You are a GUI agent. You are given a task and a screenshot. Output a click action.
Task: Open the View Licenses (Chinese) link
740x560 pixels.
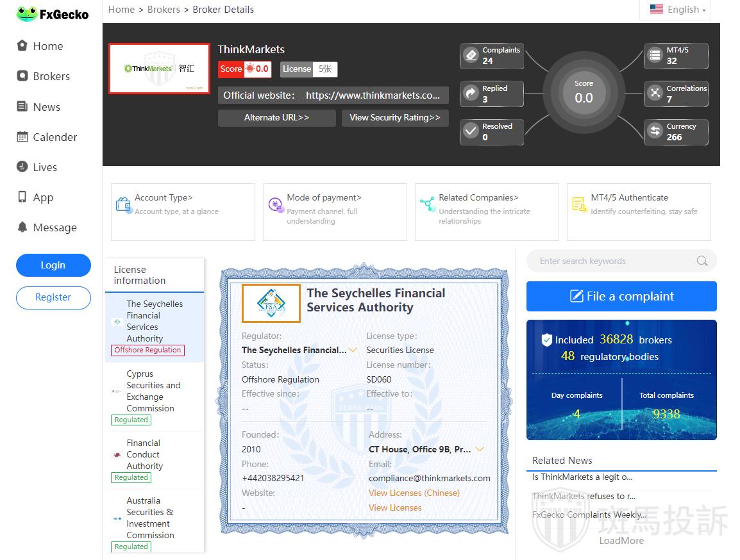[x=414, y=493]
